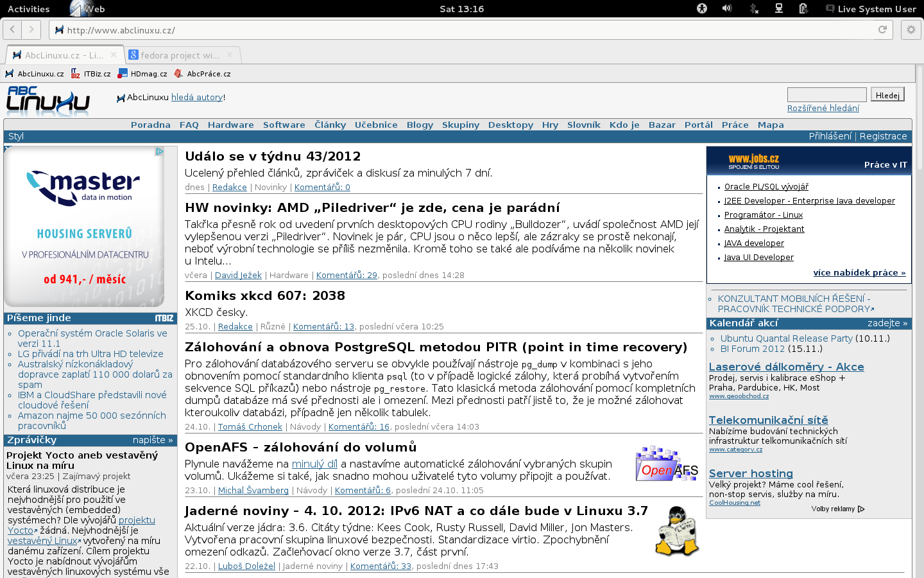Click the Master housing serverů ad banner
This screenshot has width=924, height=578.
click(x=84, y=227)
